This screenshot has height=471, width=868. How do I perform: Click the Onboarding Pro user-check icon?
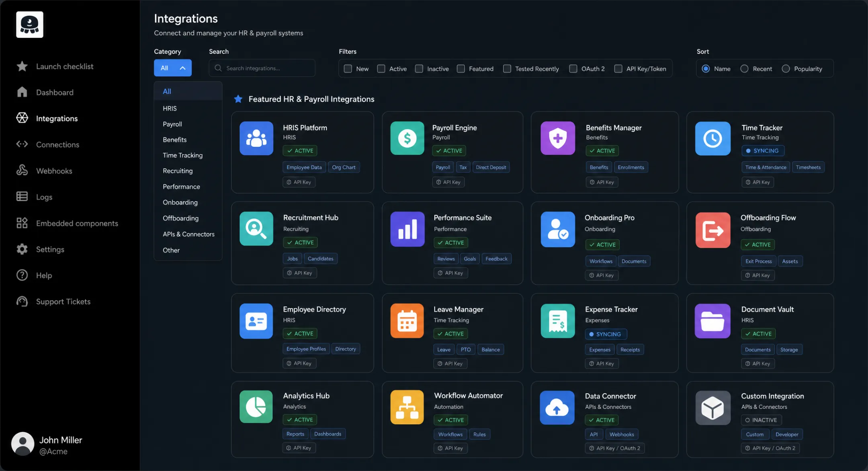pos(558,229)
